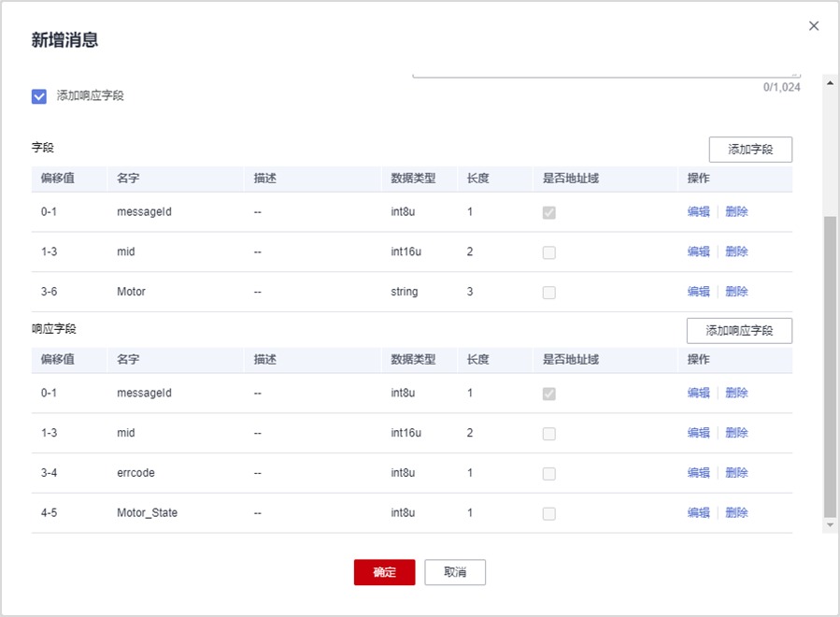The height and width of the screenshot is (617, 840).
Task: Delete the Motor_State response field
Action: tap(736, 512)
